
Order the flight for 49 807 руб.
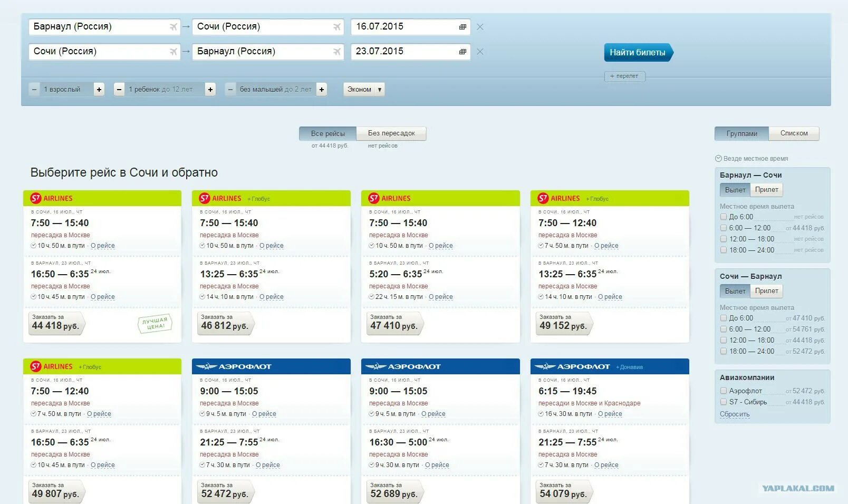56,491
